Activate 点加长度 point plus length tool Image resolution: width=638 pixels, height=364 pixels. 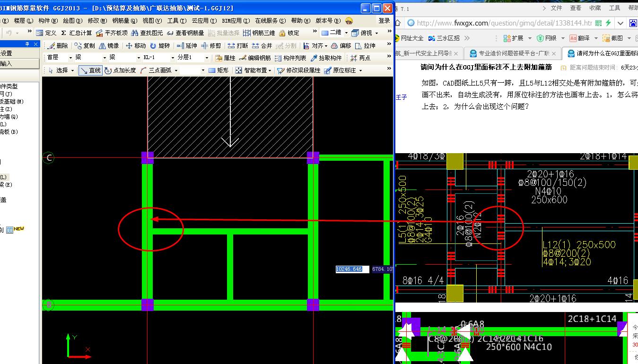click(120, 70)
